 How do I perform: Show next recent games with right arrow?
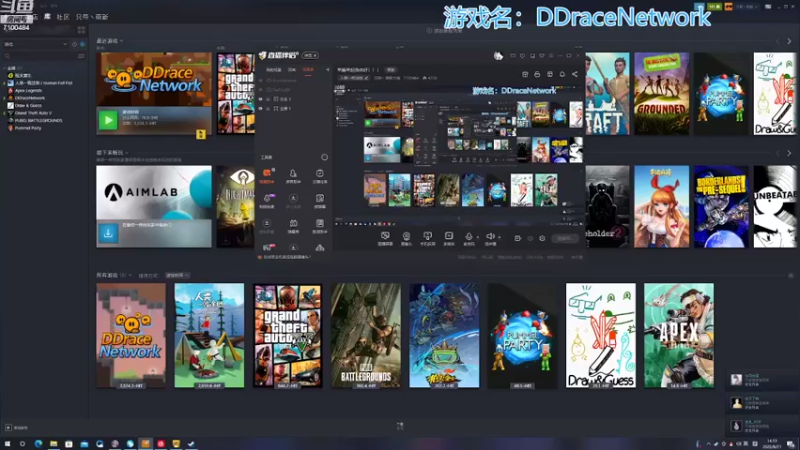click(x=789, y=41)
